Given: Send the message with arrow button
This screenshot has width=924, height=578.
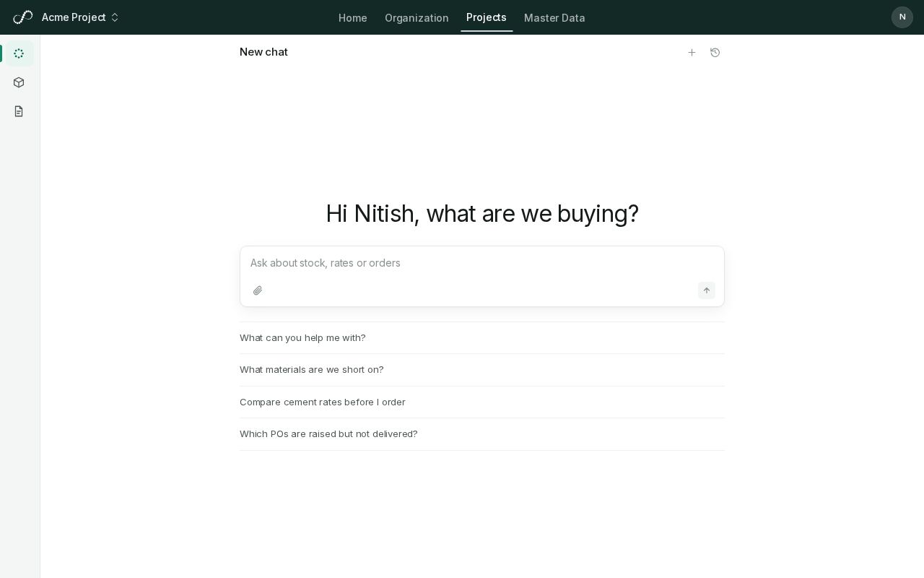Looking at the screenshot, I should (x=707, y=290).
